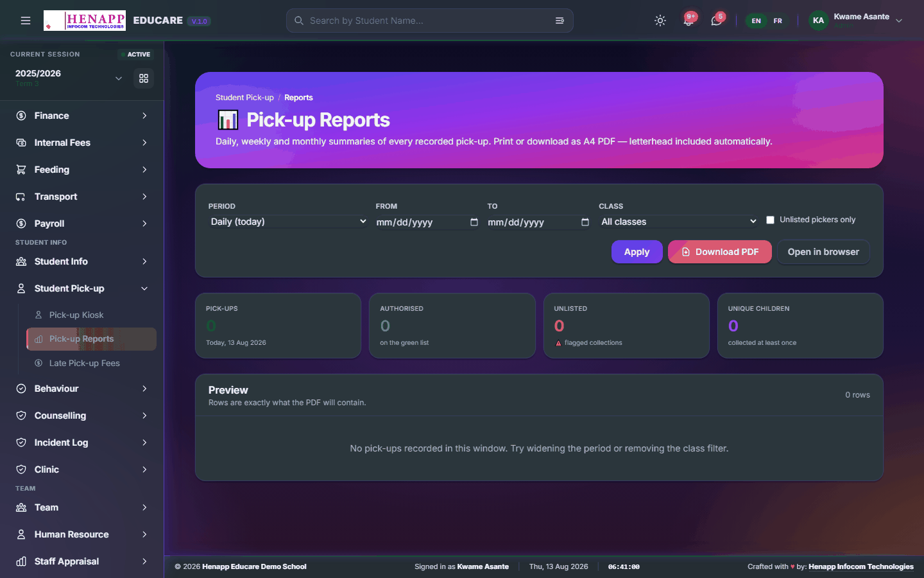Open the 2025/2026 session dropdown
Viewport: 924px width, 578px height.
(69, 78)
